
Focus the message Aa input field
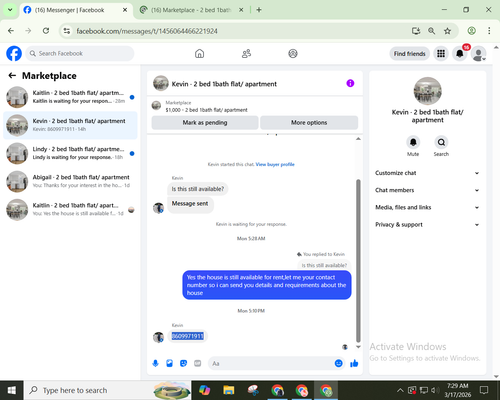click(271, 363)
